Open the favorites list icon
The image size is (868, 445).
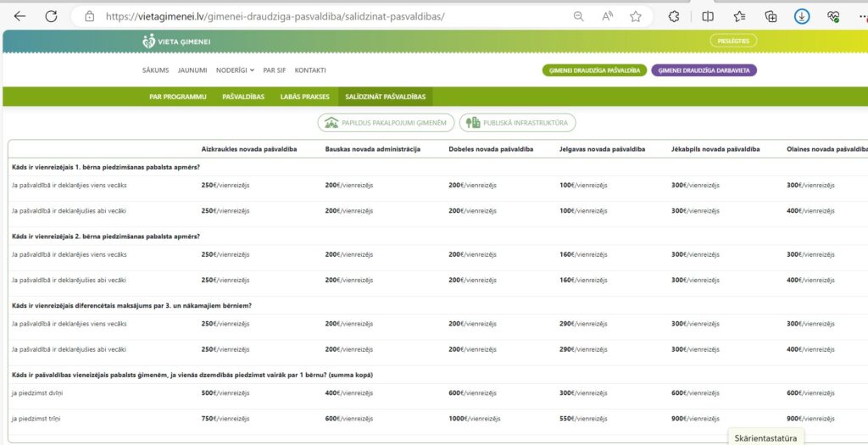click(739, 16)
